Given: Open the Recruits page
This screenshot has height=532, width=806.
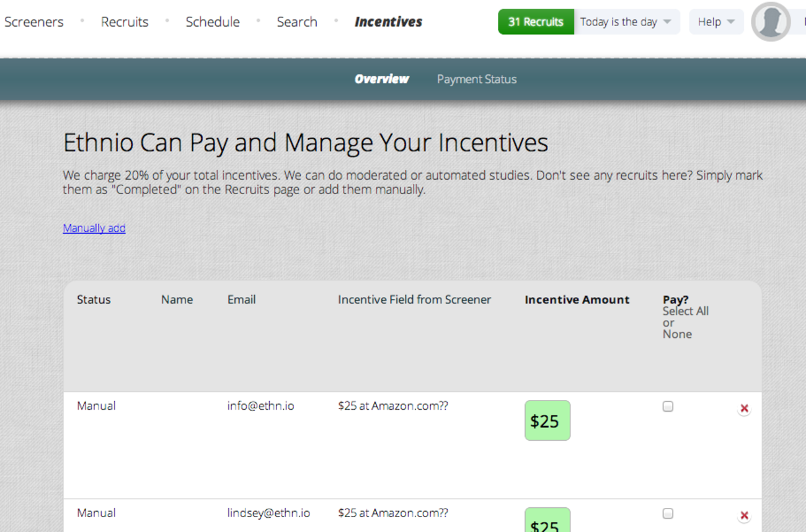Looking at the screenshot, I should coord(125,22).
